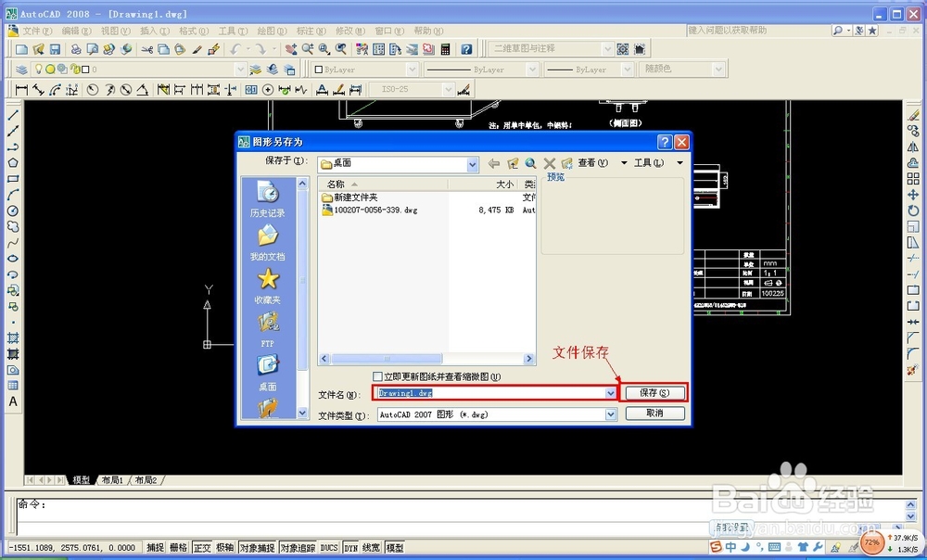Select the Zoom Window magnifier icon
The width and height of the screenshot is (927, 560).
pos(324,49)
